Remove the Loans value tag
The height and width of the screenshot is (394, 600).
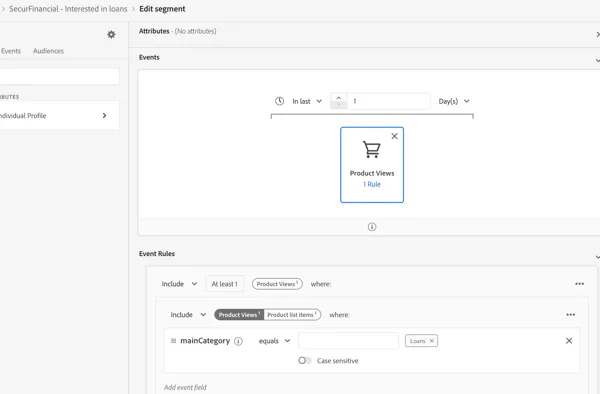pos(432,341)
